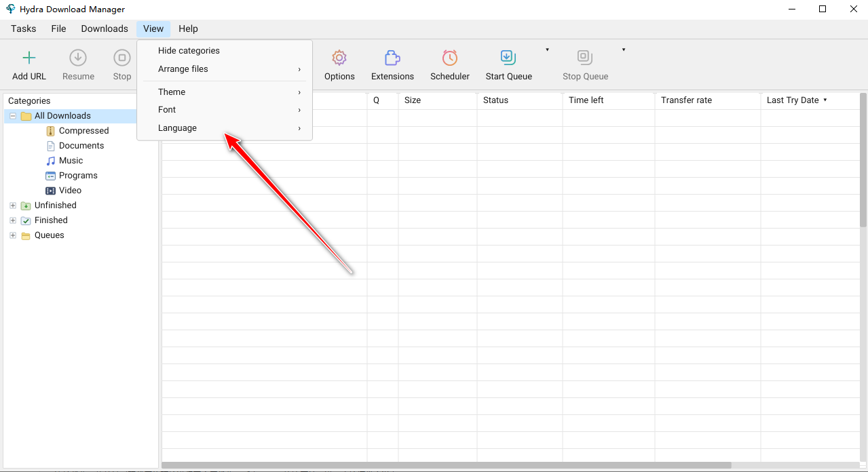The height and width of the screenshot is (472, 868).
Task: Open the Help menu
Action: (188, 28)
